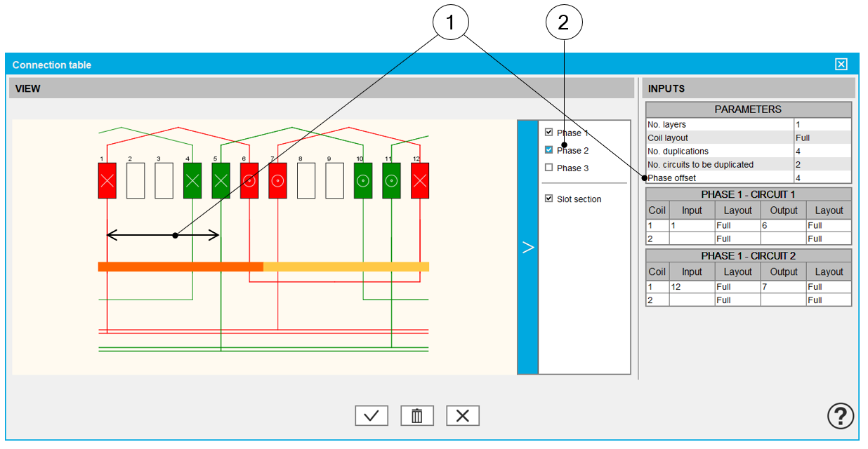Screen dimensions: 868x449
Task: Enable the Phase 3 checkbox
Action: (549, 168)
